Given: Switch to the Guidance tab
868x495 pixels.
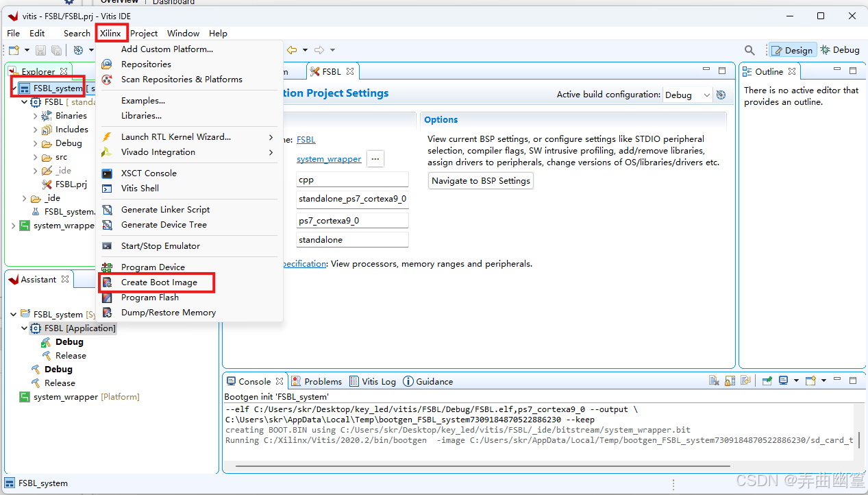Looking at the screenshot, I should [428, 381].
